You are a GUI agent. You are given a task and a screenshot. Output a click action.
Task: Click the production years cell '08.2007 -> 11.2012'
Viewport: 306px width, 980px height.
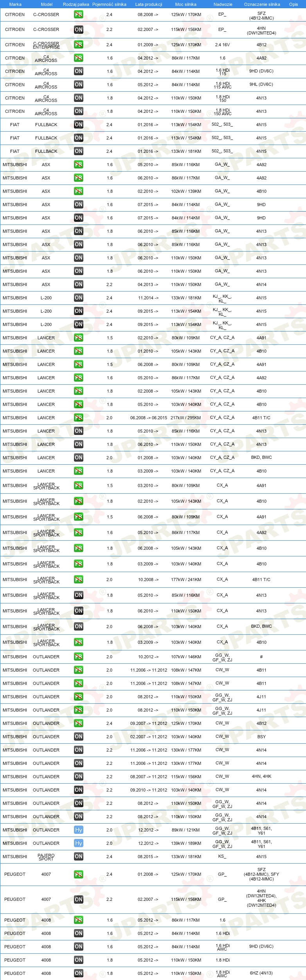click(x=149, y=777)
